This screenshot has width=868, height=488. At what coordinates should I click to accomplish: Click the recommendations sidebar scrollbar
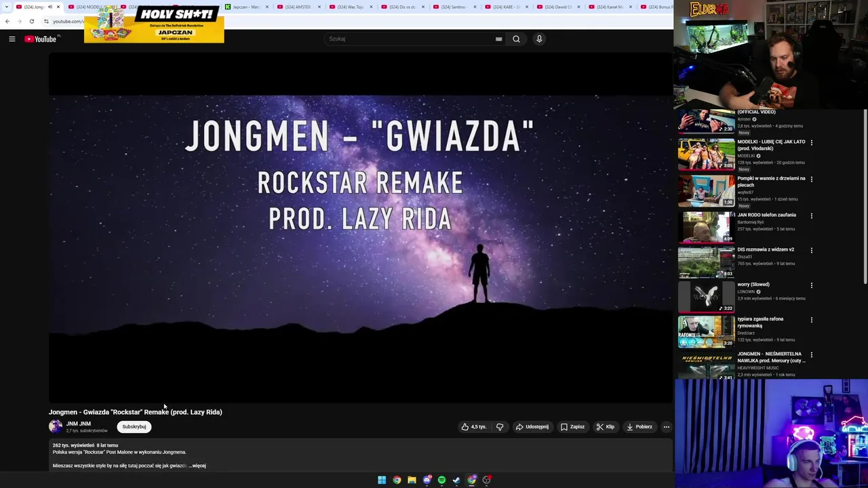coord(865,197)
